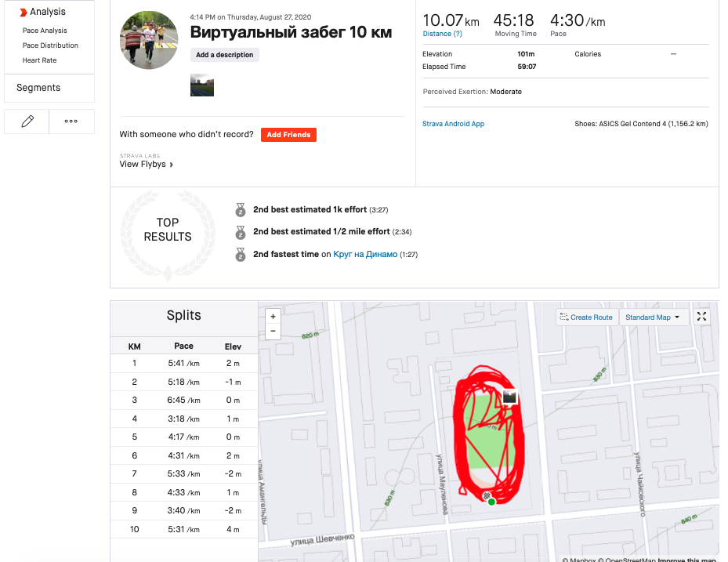Screen dimensions: 728x562
Task: Click the pencil edit activity icon
Action: coord(27,121)
